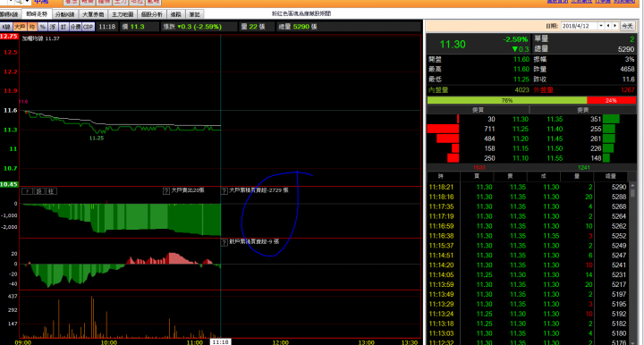Switch to 柱 bar display in indicator panel
Image resolution: width=644 pixels, height=345 pixels.
click(51, 191)
